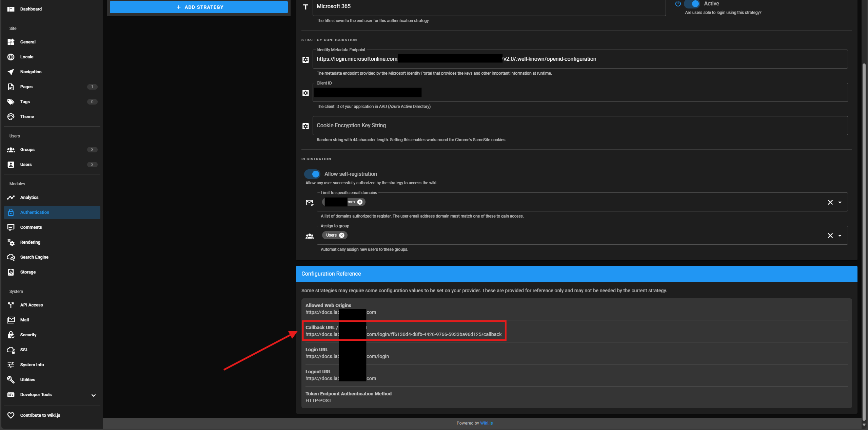
Task: Click the Developer Tools DEV icon
Action: 11,395
